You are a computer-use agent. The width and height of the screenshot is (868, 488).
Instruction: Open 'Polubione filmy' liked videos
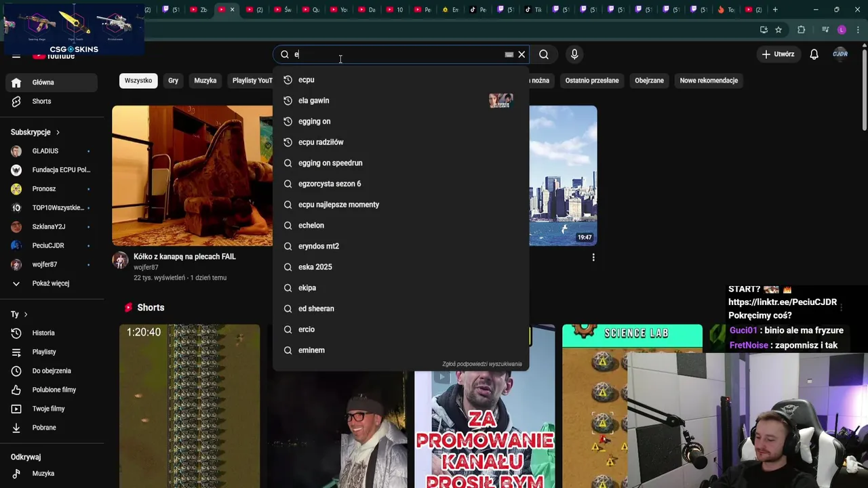pyautogui.click(x=52, y=390)
